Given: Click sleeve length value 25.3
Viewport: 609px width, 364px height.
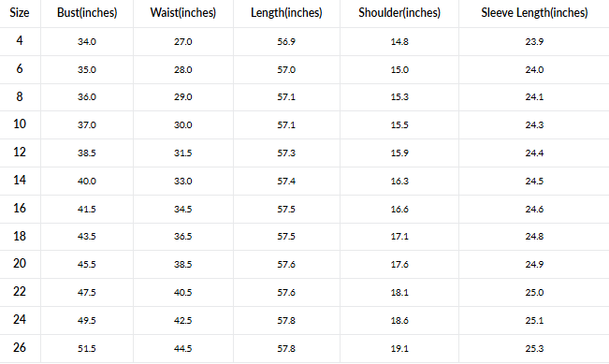Looking at the screenshot, I should [534, 348].
